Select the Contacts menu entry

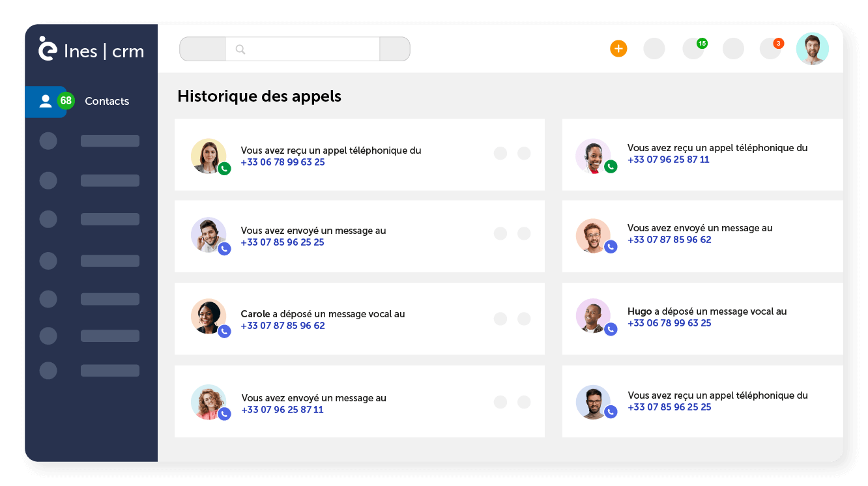tap(106, 101)
